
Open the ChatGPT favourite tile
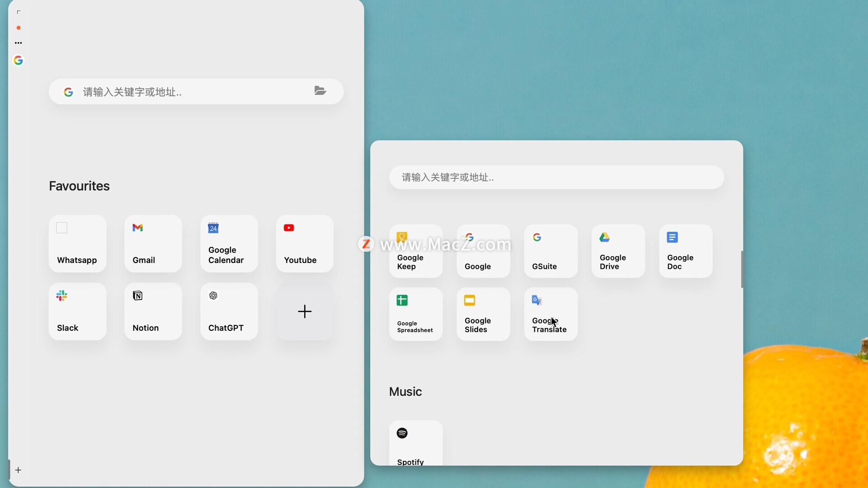coord(229,311)
